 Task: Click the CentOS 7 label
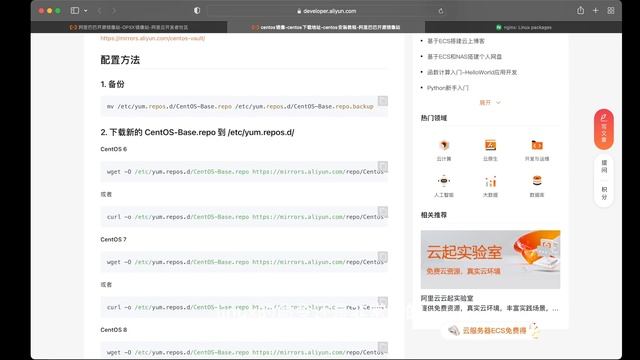[113, 239]
